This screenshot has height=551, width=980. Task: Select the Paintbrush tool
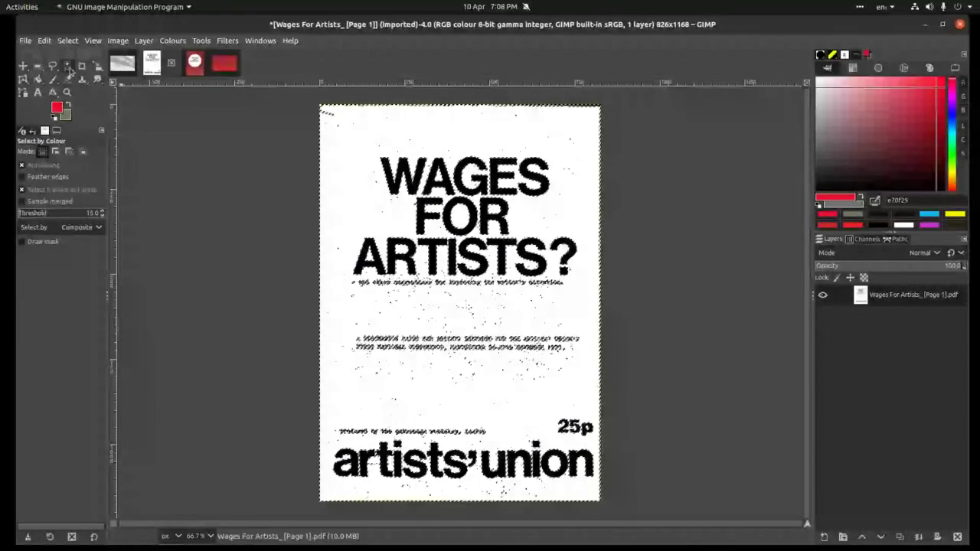[x=53, y=80]
